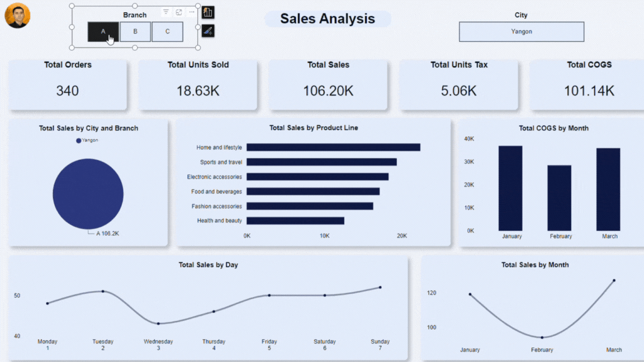Viewport: 644px width, 362px height.
Task: Open more options ellipsis on Branch slicer
Action: coord(192,12)
